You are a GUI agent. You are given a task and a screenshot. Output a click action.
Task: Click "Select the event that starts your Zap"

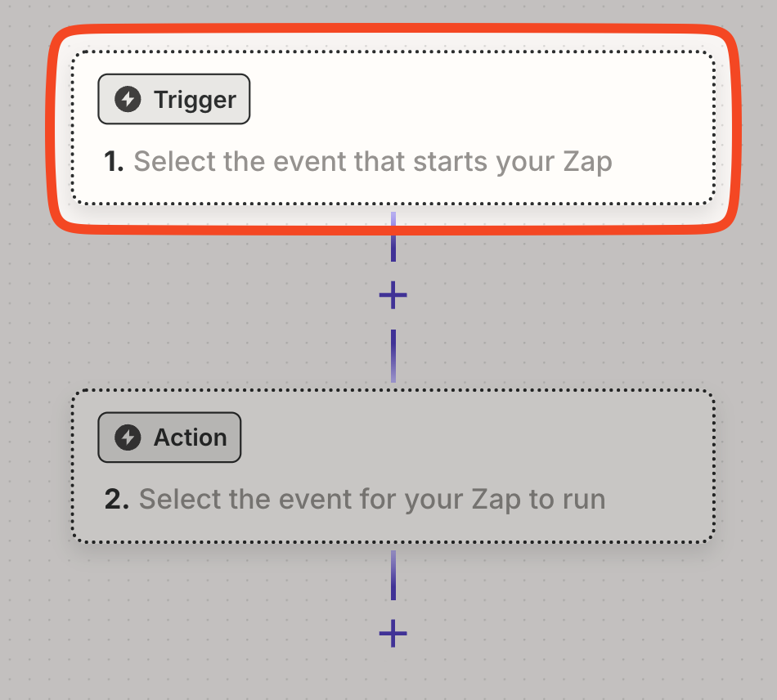coord(372,162)
